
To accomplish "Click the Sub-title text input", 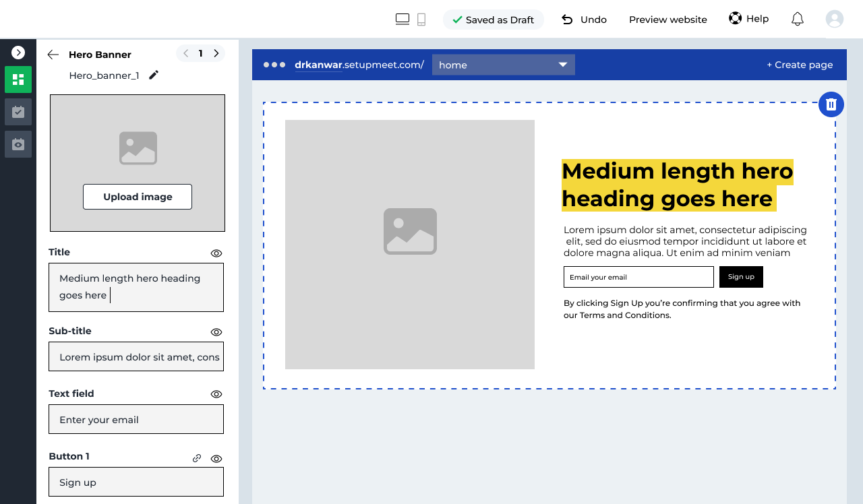I will [x=136, y=356].
